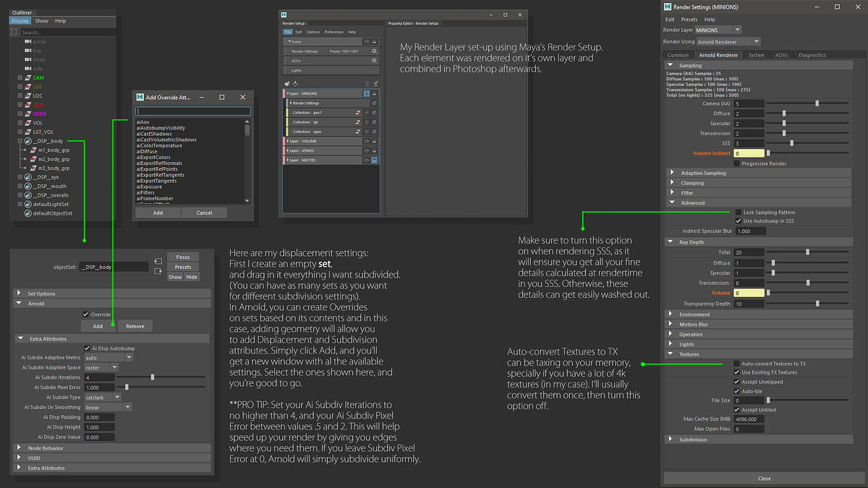The width and height of the screenshot is (868, 488).
Task: Enable Auto-convert Textures to TX checkbox
Action: (737, 364)
